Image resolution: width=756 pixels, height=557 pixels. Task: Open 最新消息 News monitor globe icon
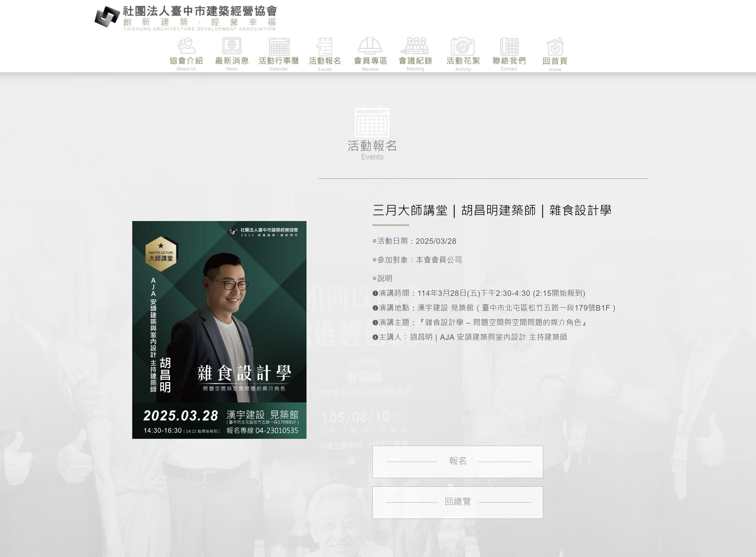pyautogui.click(x=232, y=46)
